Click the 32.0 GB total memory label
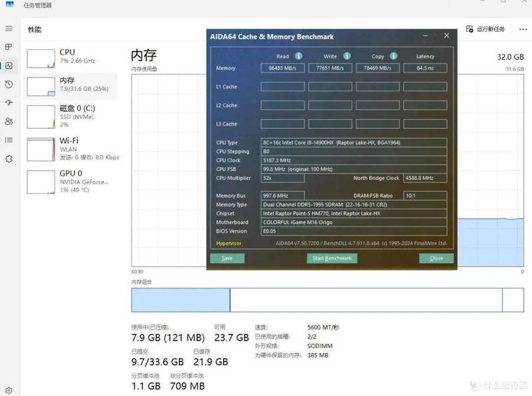This screenshot has width=532, height=396. (510, 57)
